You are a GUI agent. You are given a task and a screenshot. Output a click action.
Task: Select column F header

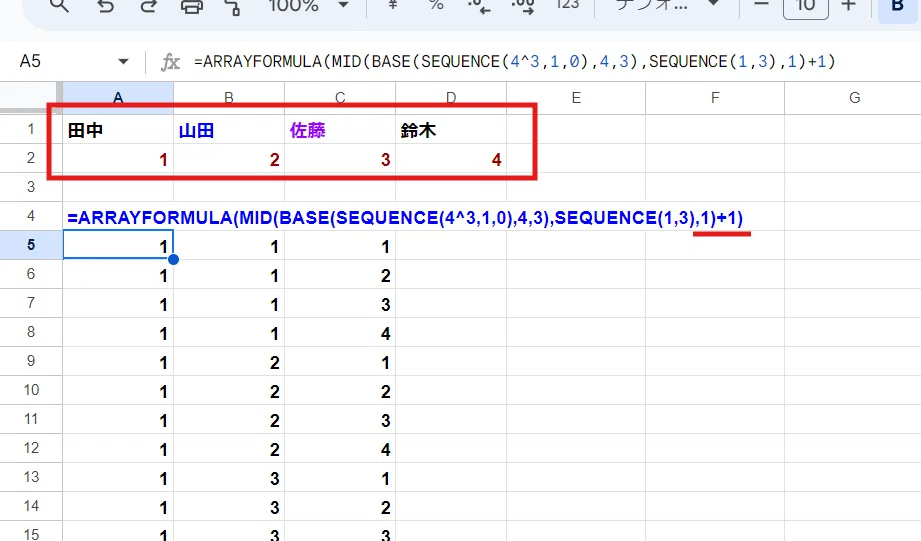(715, 98)
